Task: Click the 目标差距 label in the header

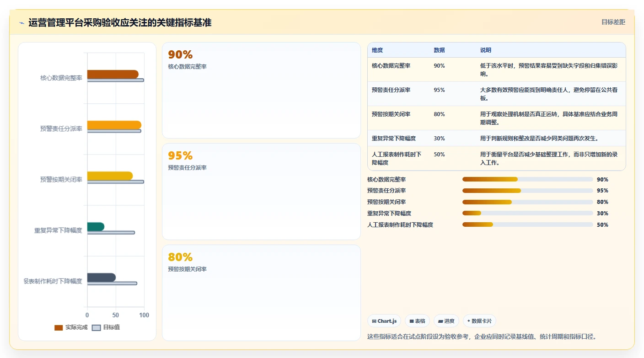Action: tap(613, 22)
